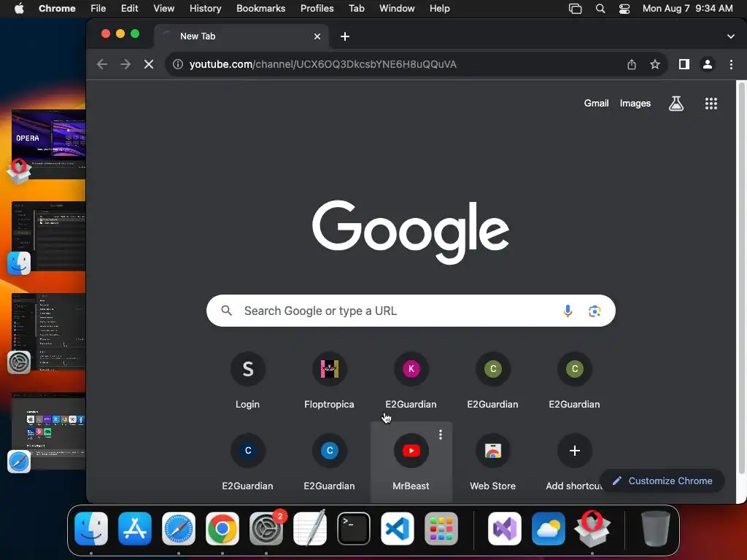This screenshot has height=560, width=747.
Task: Open Chrome side panel
Action: 684,64
